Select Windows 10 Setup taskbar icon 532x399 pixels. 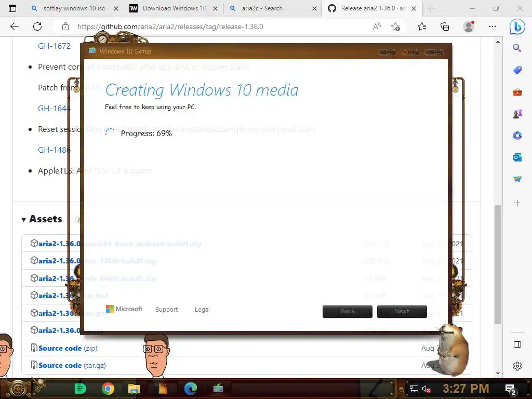tap(218, 388)
